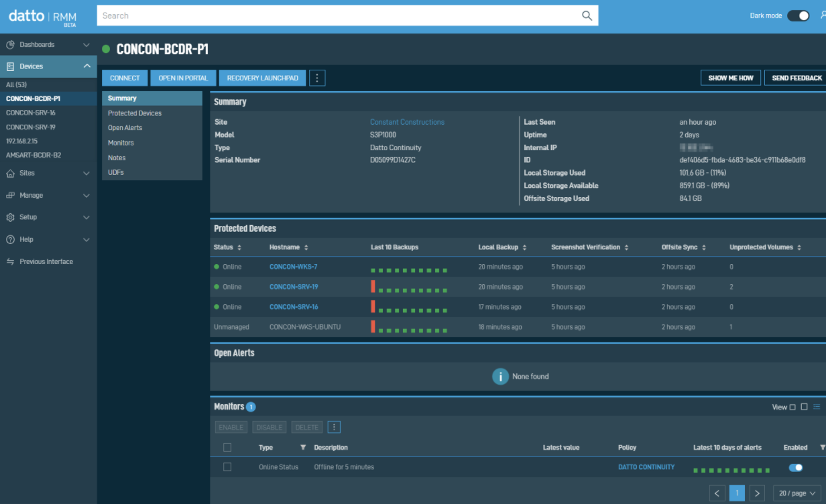Screen dimensions: 826x504
Task: Open the 20 / page dropdown
Action: 796,493
